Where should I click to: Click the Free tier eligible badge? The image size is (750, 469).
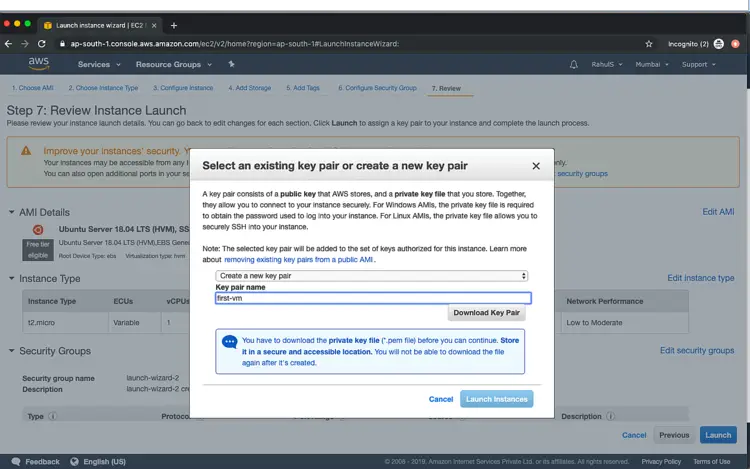(x=38, y=250)
